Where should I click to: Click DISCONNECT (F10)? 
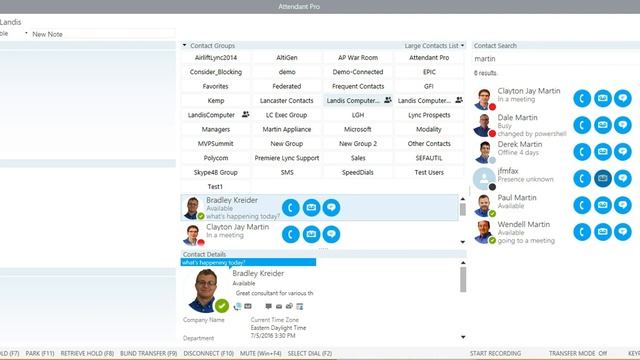209,353
